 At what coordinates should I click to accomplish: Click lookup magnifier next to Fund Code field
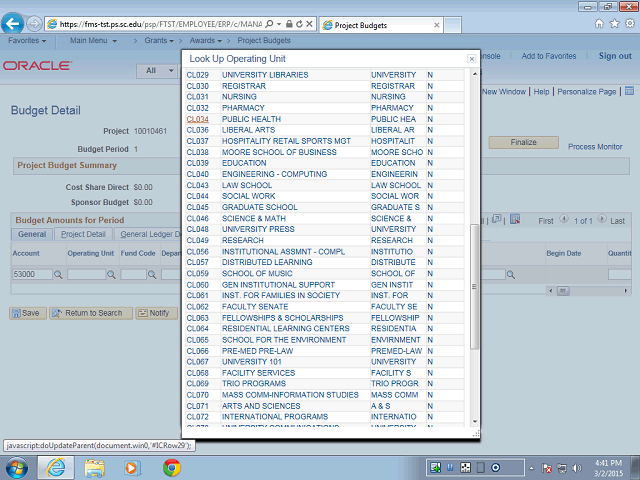152,275
